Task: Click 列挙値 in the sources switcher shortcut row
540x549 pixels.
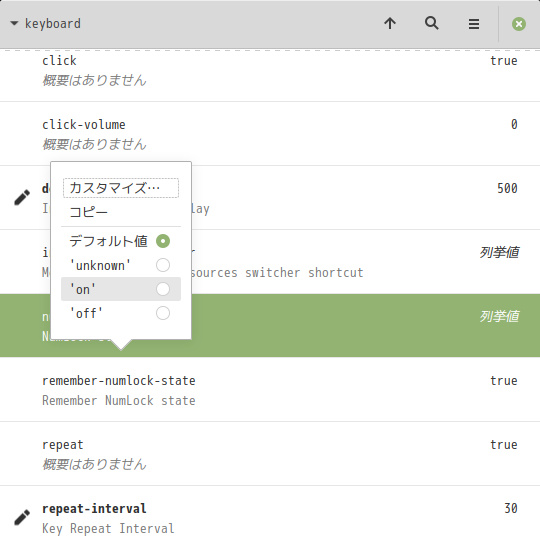Action: 499,252
